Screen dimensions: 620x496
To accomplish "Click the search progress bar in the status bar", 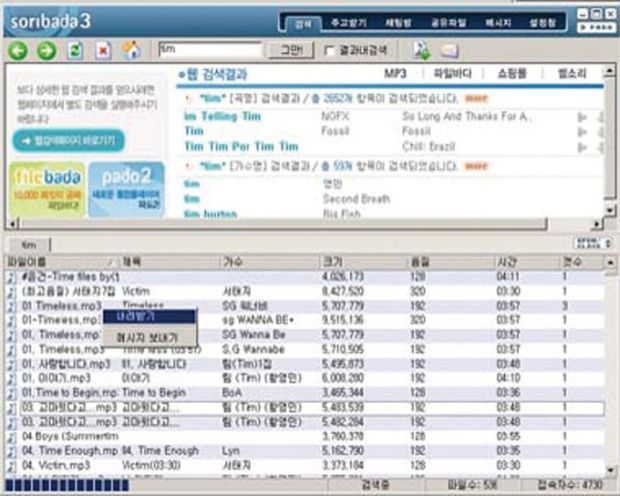I will click(67, 485).
